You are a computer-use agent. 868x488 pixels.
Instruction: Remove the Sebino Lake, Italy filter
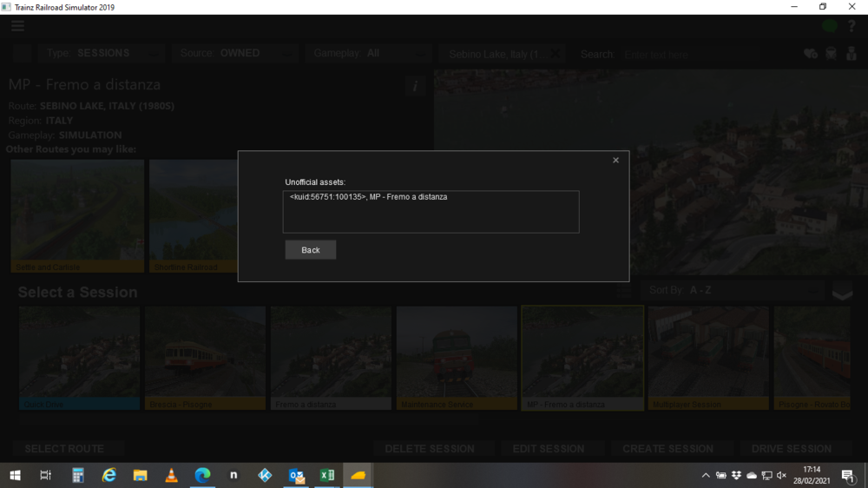(x=555, y=54)
